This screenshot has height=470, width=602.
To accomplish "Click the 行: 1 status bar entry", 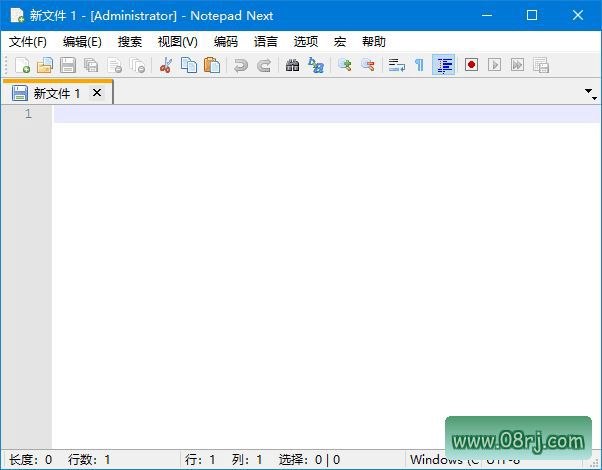I will pos(200,459).
